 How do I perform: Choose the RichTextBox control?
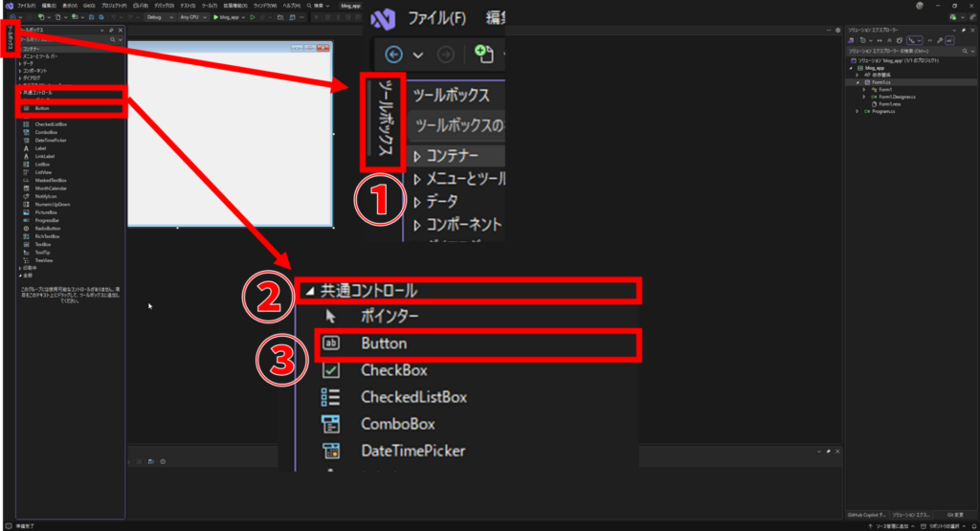[48, 236]
